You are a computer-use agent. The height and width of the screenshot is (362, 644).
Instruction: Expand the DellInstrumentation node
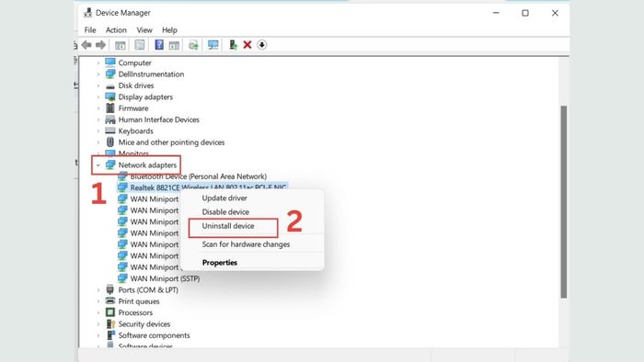tap(98, 74)
